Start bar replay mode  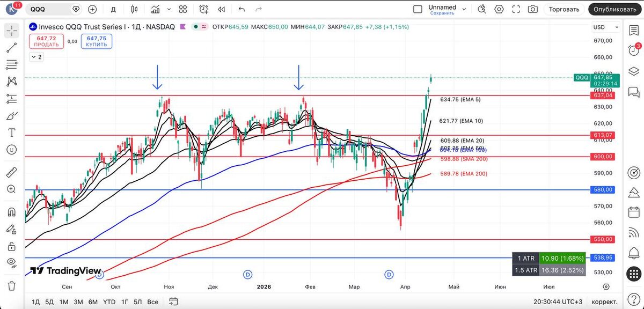pyautogui.click(x=221, y=9)
